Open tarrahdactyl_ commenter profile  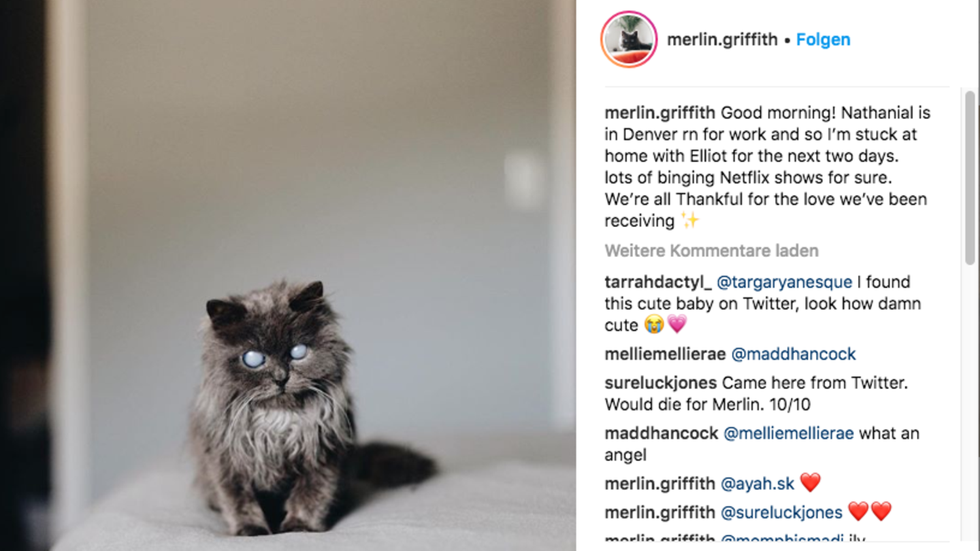point(658,282)
